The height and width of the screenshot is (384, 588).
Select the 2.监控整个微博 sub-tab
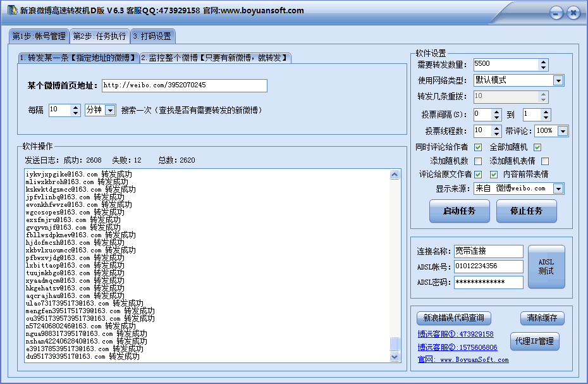click(215, 58)
